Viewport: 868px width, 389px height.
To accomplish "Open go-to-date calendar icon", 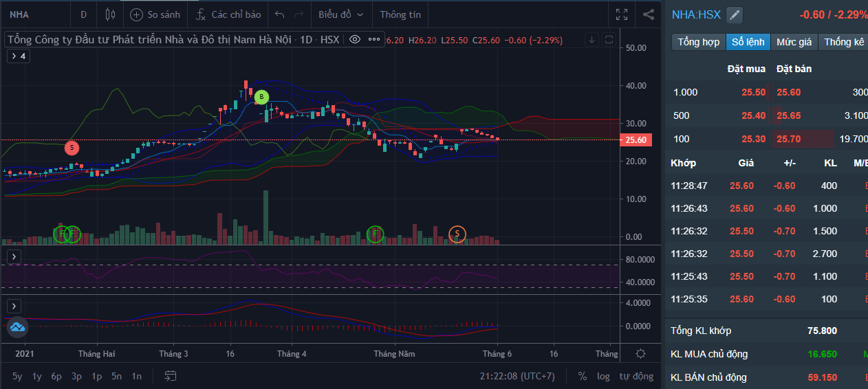I will [x=171, y=376].
